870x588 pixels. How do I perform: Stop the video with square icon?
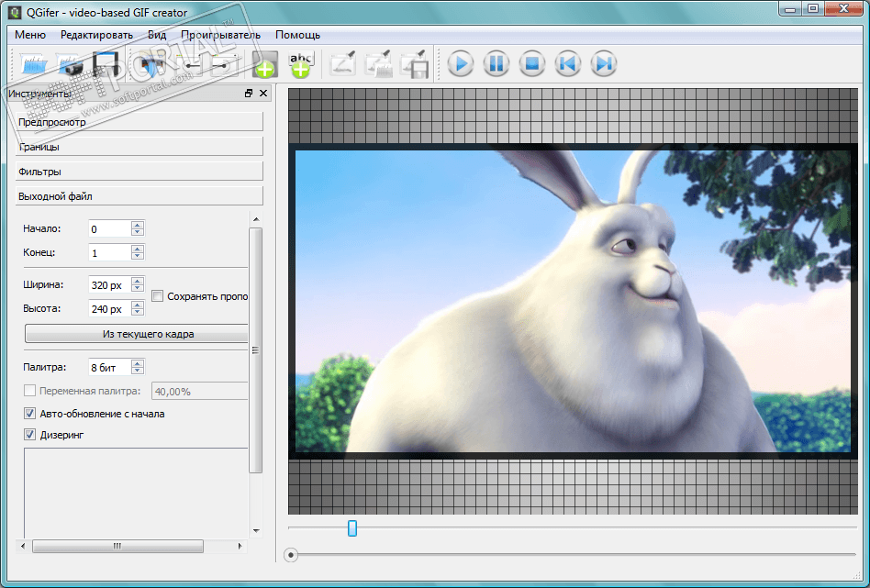click(531, 64)
